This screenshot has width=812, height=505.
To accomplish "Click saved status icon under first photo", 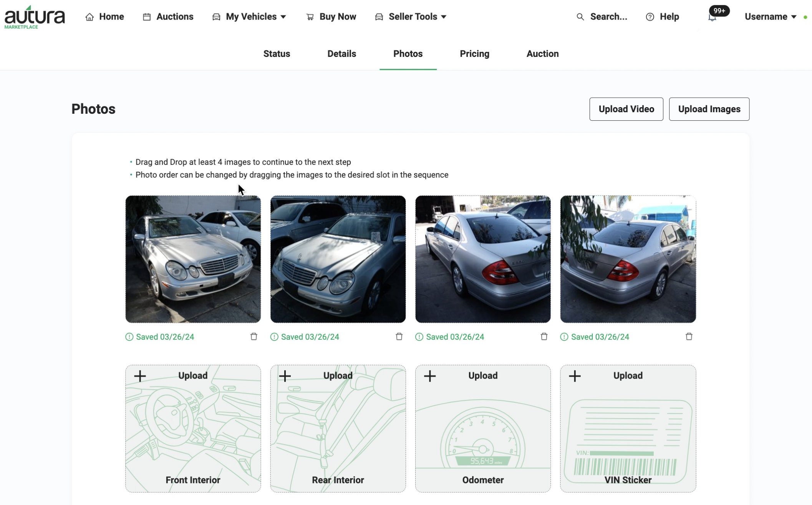I will [x=129, y=337].
